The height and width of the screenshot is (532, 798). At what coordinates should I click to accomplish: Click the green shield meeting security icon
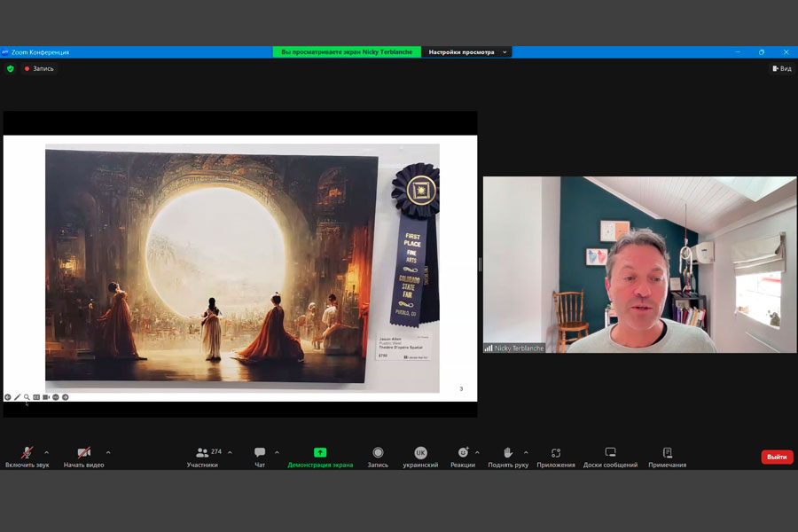pos(11,68)
